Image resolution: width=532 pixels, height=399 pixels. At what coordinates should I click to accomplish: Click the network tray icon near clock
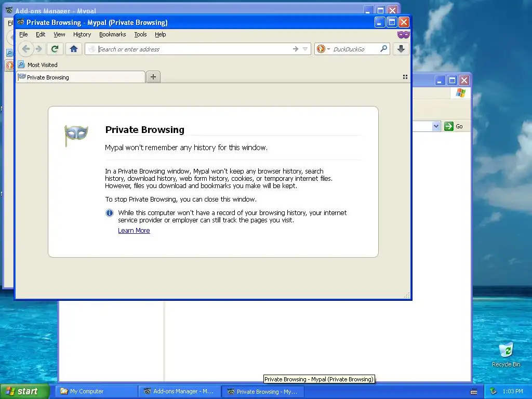pyautogui.click(x=494, y=391)
